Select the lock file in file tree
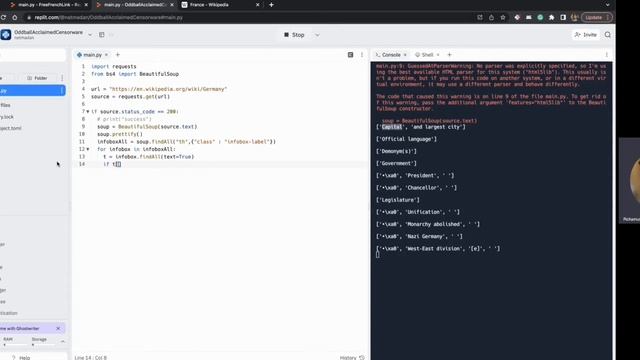The image size is (640, 360). point(7,117)
